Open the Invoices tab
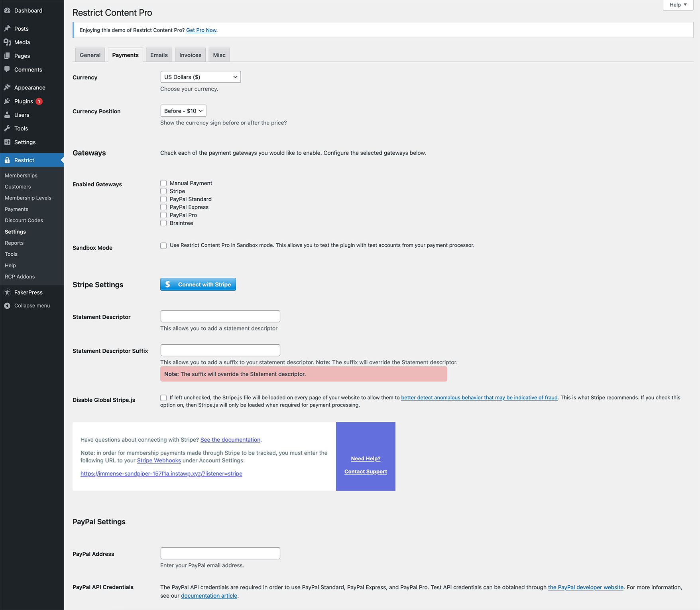 [x=190, y=55]
